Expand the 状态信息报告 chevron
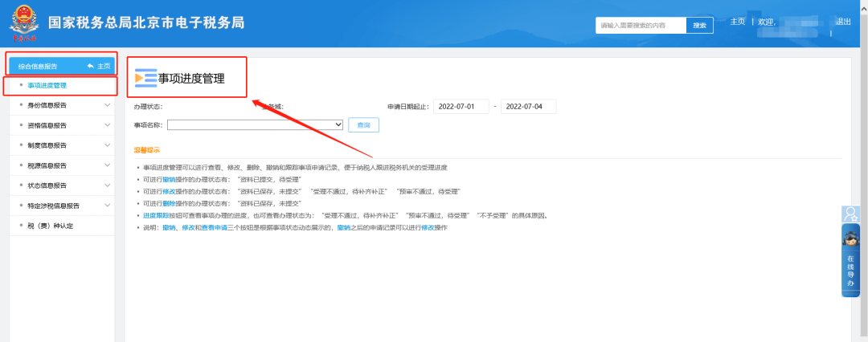Viewport: 868px width, 342px height. click(x=107, y=185)
